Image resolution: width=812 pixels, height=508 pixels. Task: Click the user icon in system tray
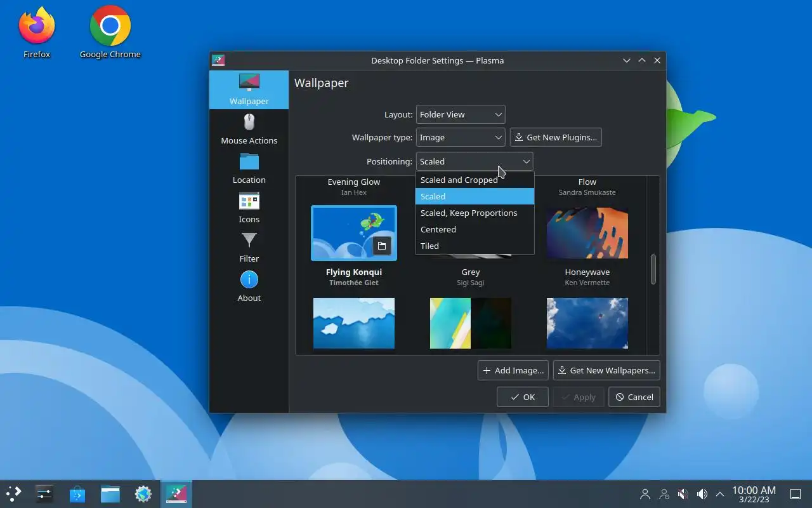(645, 494)
